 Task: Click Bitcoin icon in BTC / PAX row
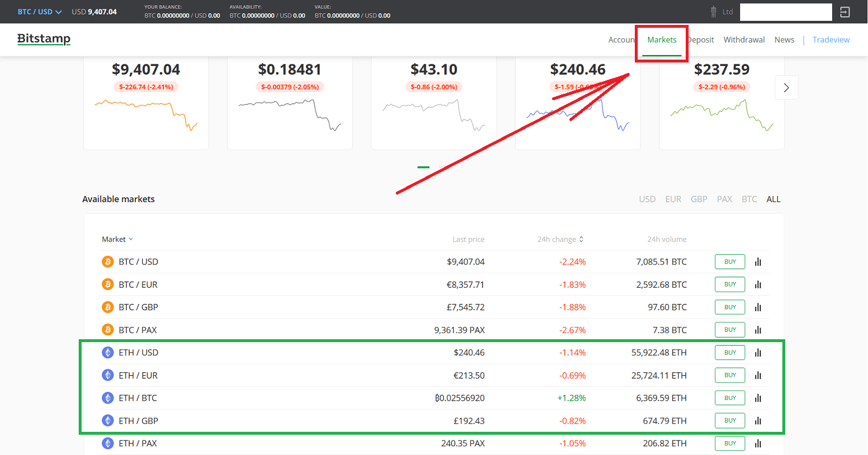click(x=108, y=330)
